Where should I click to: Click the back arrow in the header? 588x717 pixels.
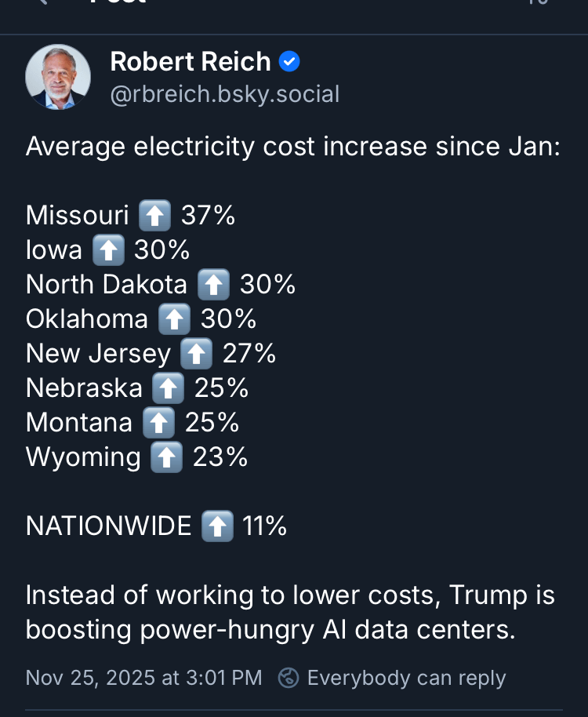[x=43, y=2]
